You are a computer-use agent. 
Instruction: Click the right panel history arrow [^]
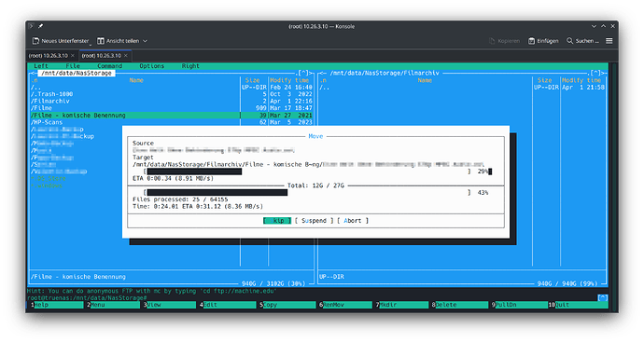tap(595, 73)
